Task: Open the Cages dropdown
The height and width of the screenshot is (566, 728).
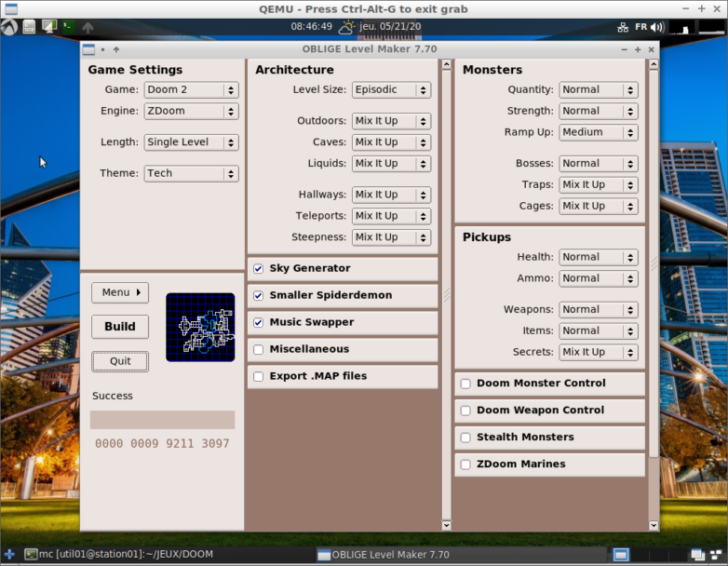Action: tap(599, 207)
